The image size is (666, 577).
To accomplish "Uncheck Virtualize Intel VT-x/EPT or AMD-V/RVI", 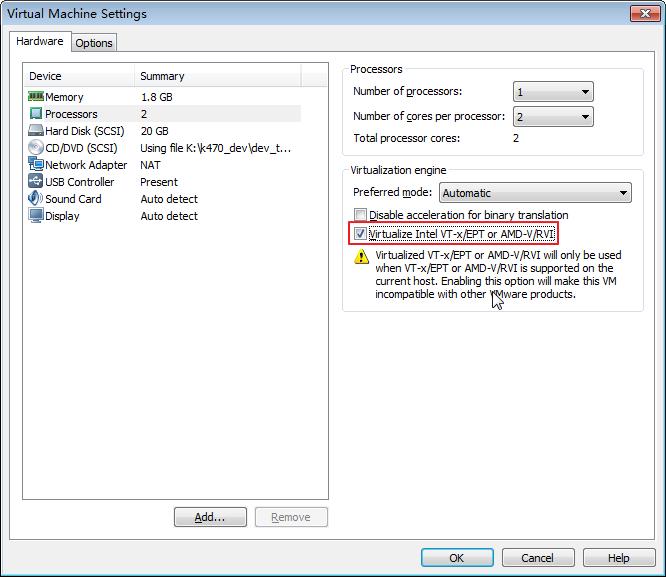I will [360, 234].
